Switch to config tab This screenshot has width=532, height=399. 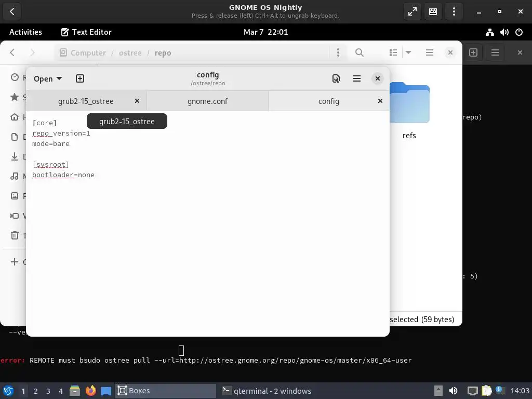point(328,101)
